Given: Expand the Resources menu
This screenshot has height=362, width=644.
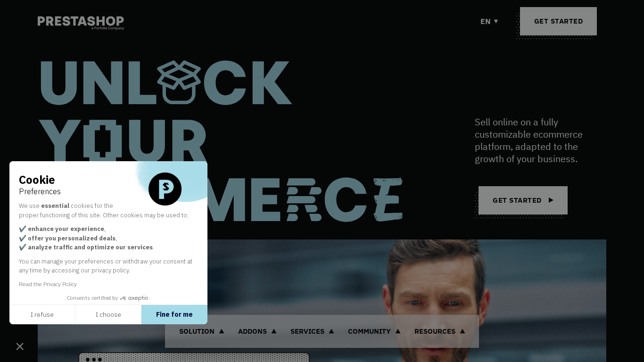Looking at the screenshot, I should point(439,331).
